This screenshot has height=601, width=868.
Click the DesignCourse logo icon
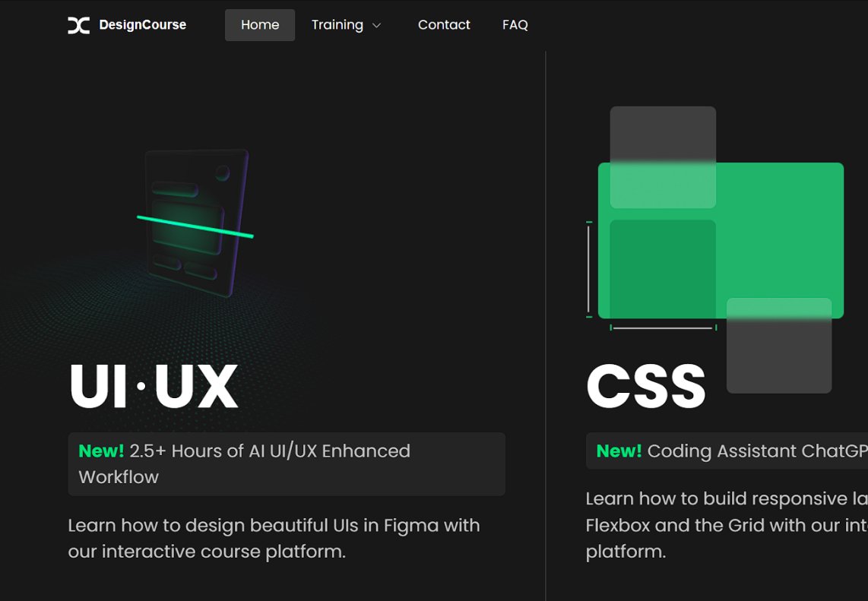78,25
